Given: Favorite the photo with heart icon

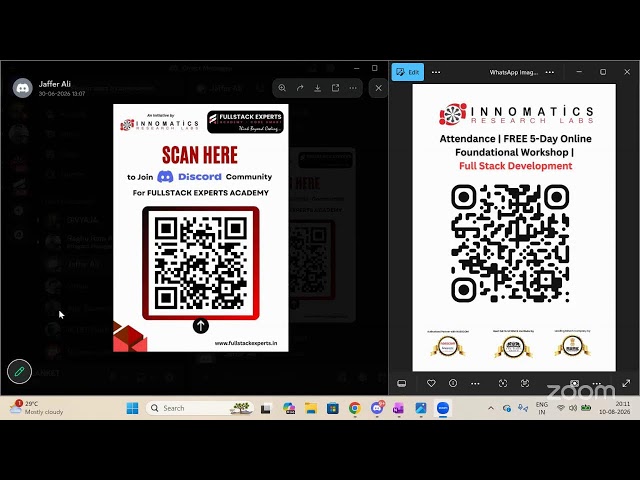Looking at the screenshot, I should tap(431, 383).
